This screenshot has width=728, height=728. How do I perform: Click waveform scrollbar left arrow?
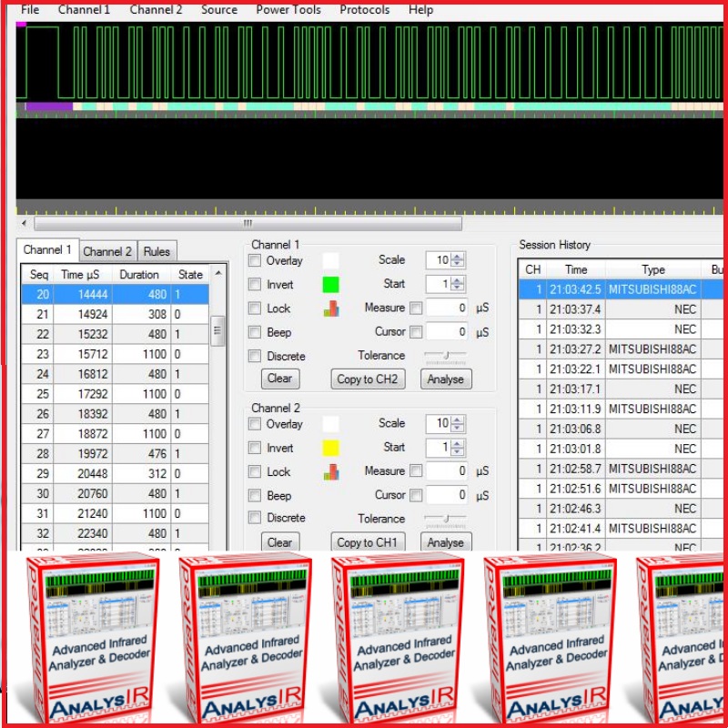click(x=24, y=223)
